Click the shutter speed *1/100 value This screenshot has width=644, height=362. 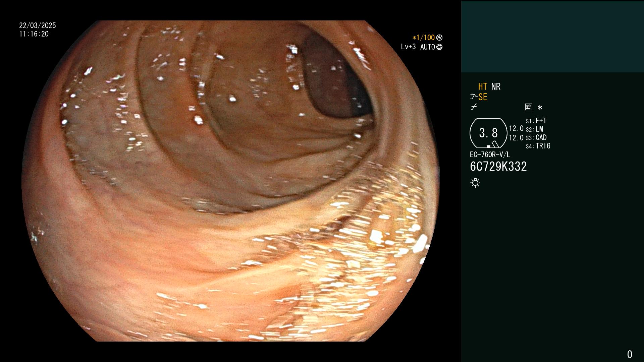tap(424, 38)
